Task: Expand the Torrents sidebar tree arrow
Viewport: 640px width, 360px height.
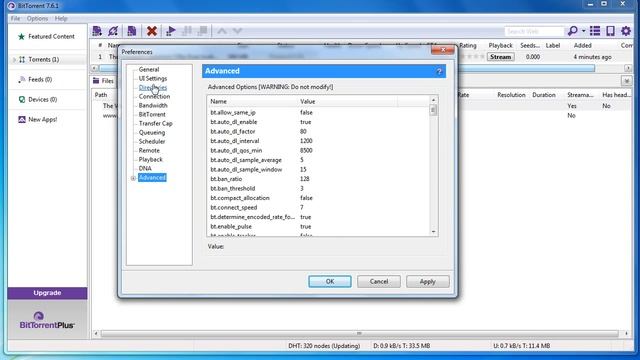Action: tap(14, 60)
